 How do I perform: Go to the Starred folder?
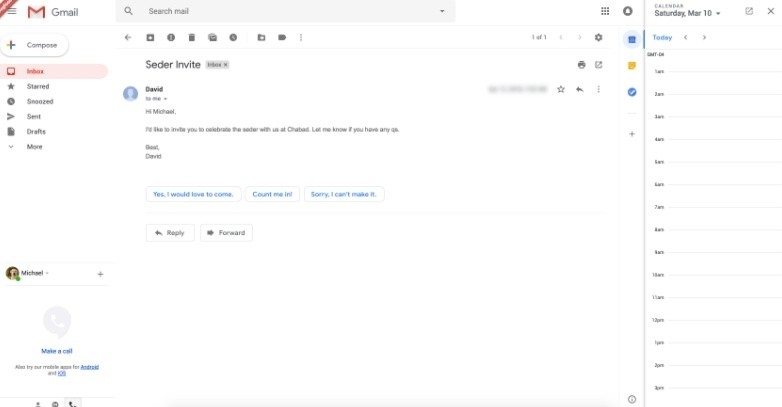coord(37,87)
